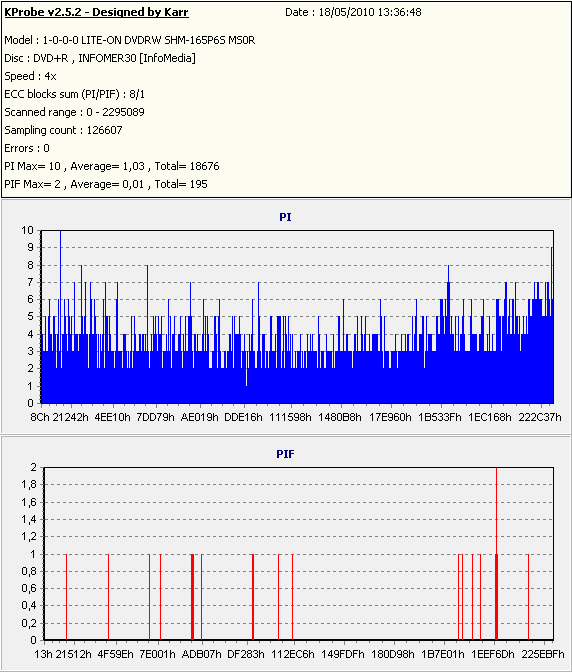Click the Scanned range text line
Screen dimensions: 572x672
click(75, 112)
